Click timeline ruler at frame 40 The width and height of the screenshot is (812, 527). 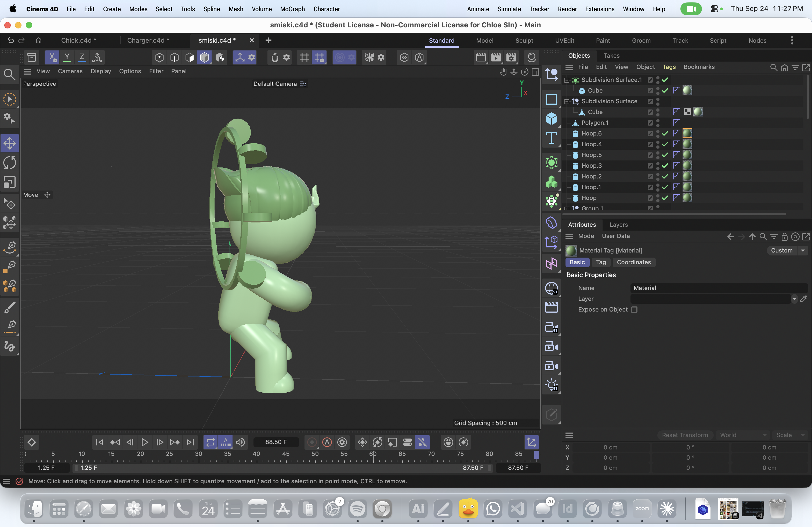point(256,454)
